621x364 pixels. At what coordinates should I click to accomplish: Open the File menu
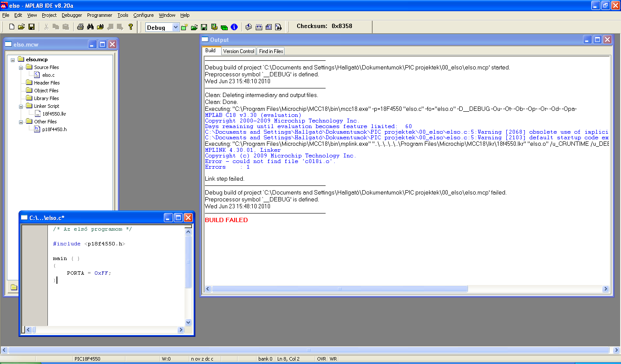click(x=6, y=15)
